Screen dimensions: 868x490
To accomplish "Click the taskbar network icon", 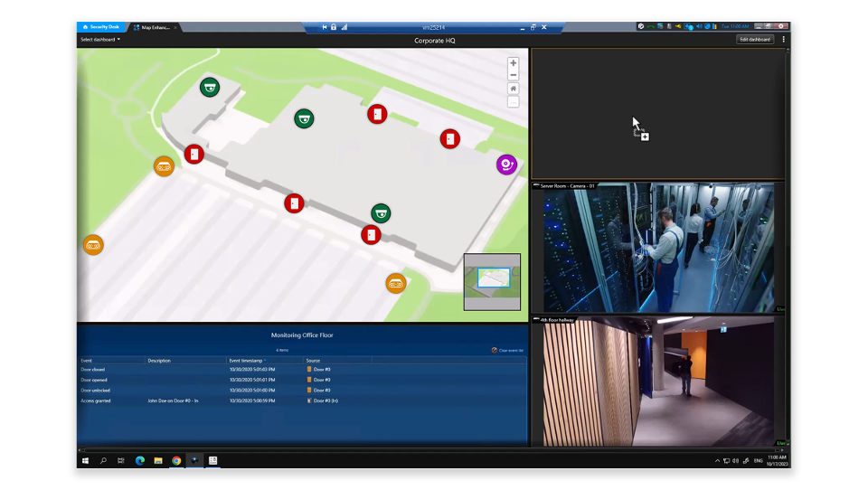I will click(x=726, y=461).
